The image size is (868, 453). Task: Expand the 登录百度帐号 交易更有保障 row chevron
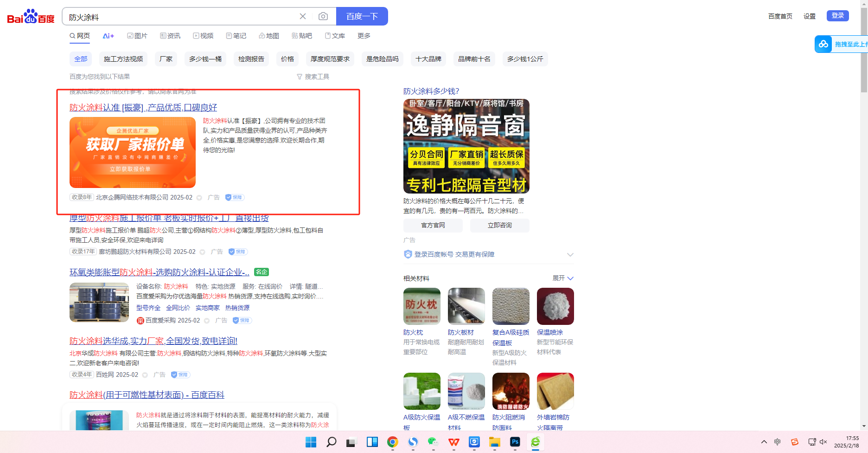(x=570, y=254)
